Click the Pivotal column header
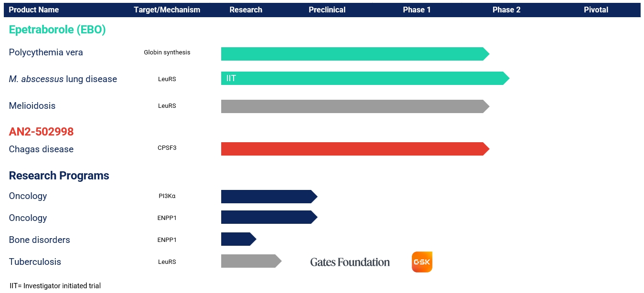The width and height of the screenshot is (644, 293). 596,10
